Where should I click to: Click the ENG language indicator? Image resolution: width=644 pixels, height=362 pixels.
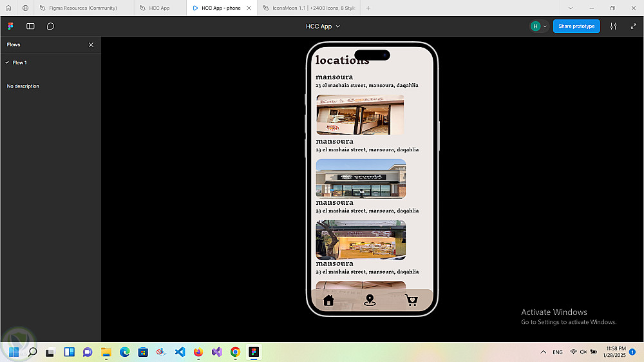(558, 352)
